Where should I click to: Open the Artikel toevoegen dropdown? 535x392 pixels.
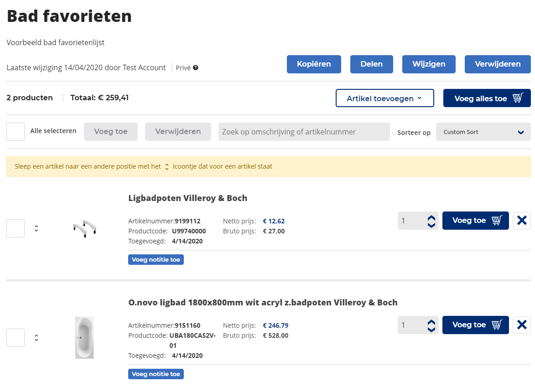point(384,98)
